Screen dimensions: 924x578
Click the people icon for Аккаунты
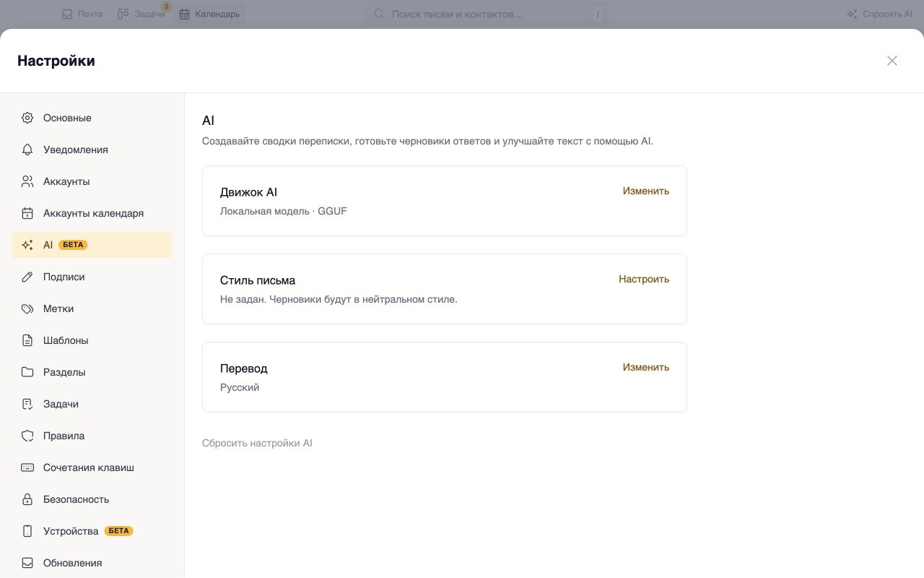(27, 181)
